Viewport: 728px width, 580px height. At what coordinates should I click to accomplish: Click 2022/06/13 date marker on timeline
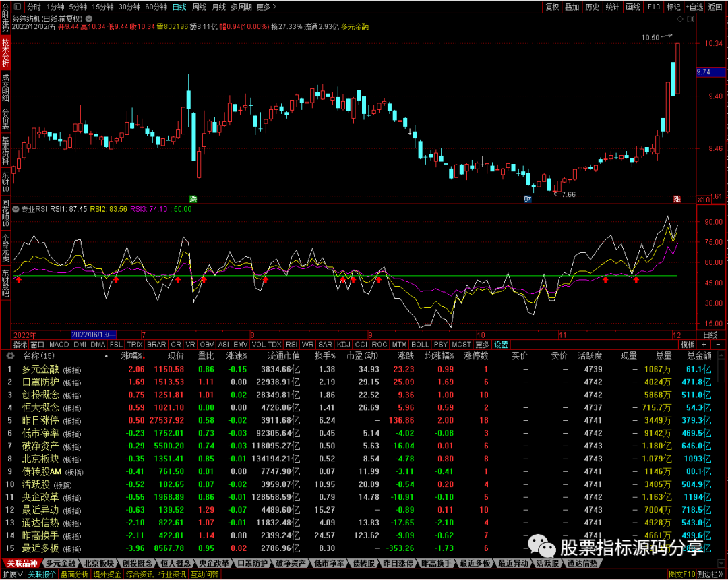pyautogui.click(x=93, y=335)
